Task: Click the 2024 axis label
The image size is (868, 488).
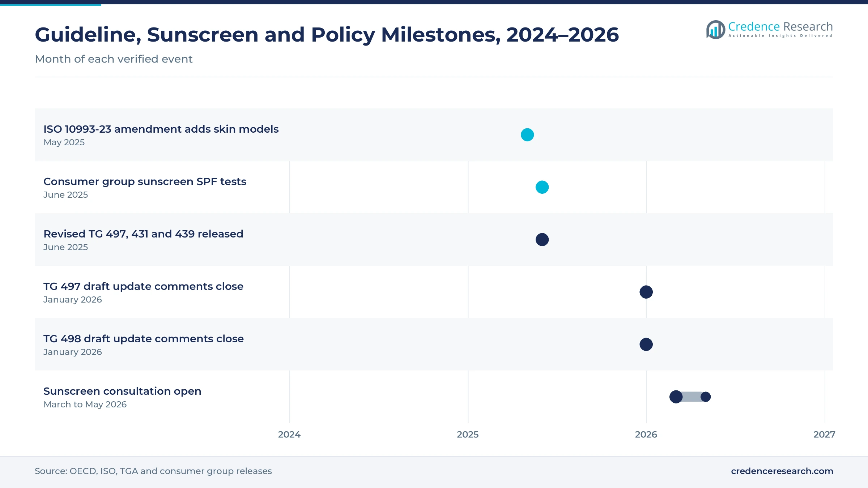Action: point(289,435)
